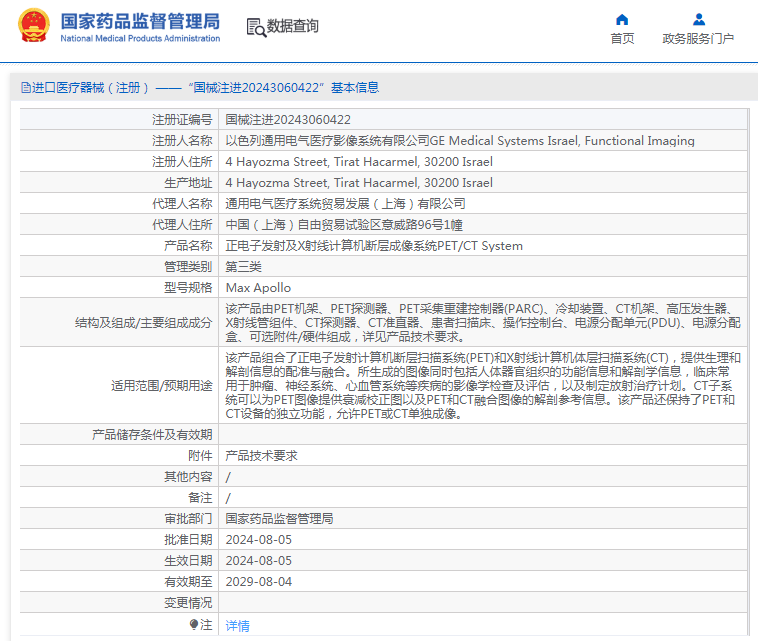Click National Medical Products Administration subtitle
The image size is (758, 641).
coord(140,38)
